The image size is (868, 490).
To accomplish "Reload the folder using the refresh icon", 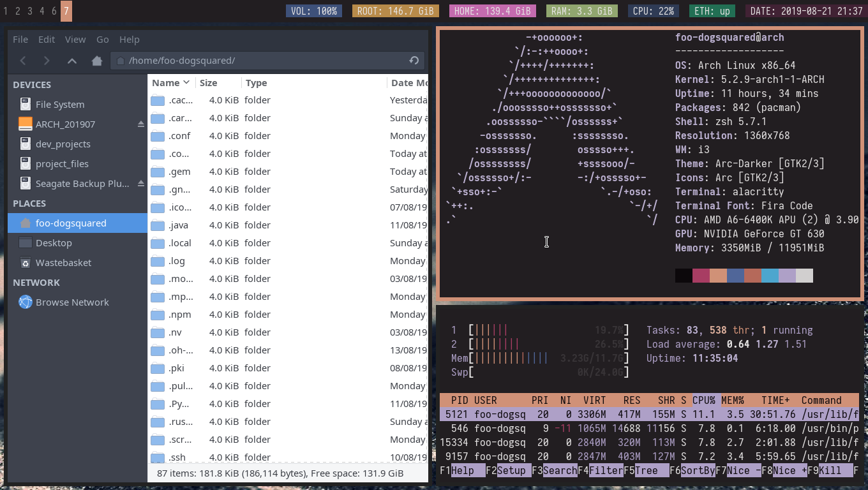I will click(x=414, y=61).
